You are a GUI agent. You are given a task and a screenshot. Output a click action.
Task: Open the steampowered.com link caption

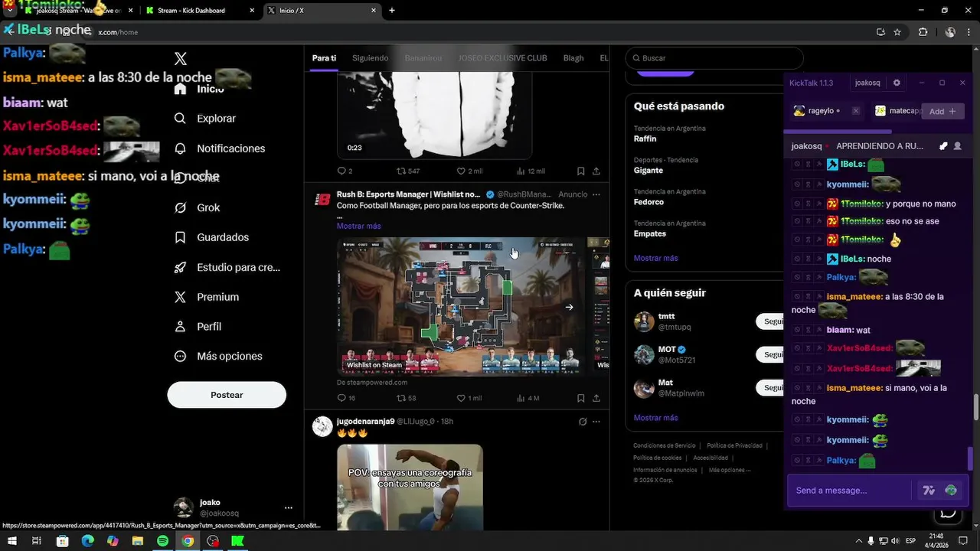click(372, 383)
